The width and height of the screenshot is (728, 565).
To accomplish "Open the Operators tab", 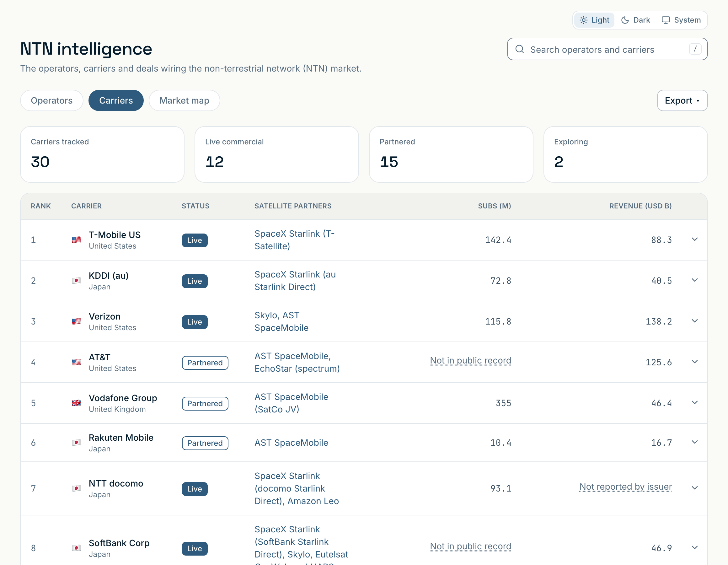I will [x=52, y=100].
